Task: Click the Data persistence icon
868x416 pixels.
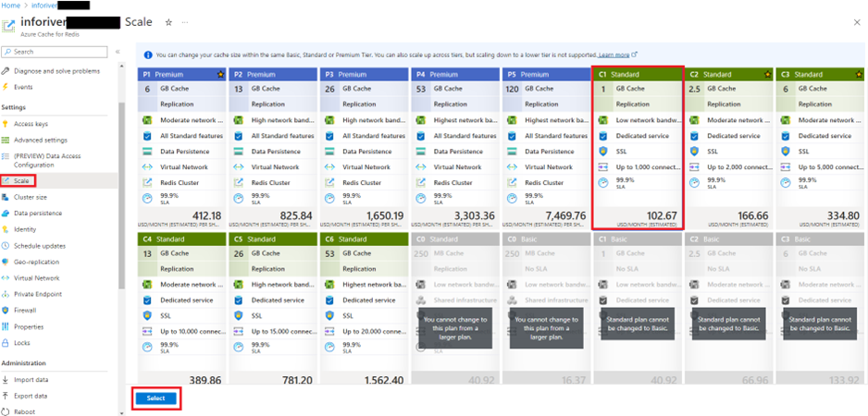Action: coord(6,213)
